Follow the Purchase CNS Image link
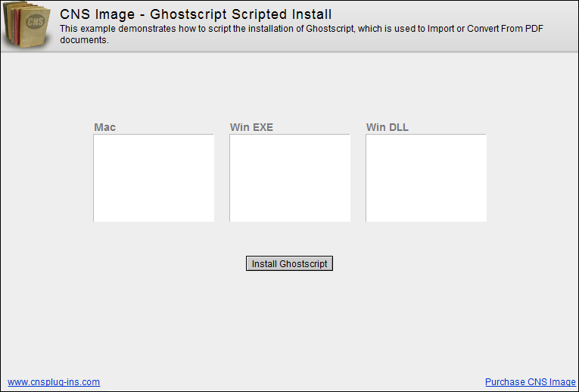Viewport: 579px width, 392px height. click(531, 382)
